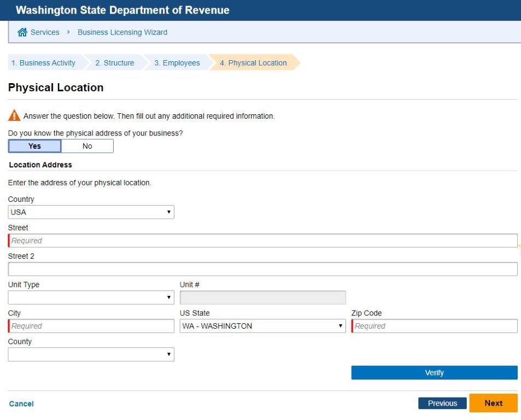This screenshot has width=521, height=420.
Task: Click the Unit # field
Action: [x=262, y=297]
